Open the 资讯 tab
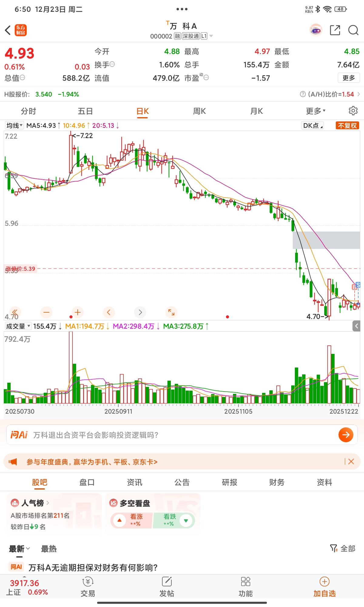Image resolution: width=364 pixels, height=607 pixels. [x=134, y=482]
